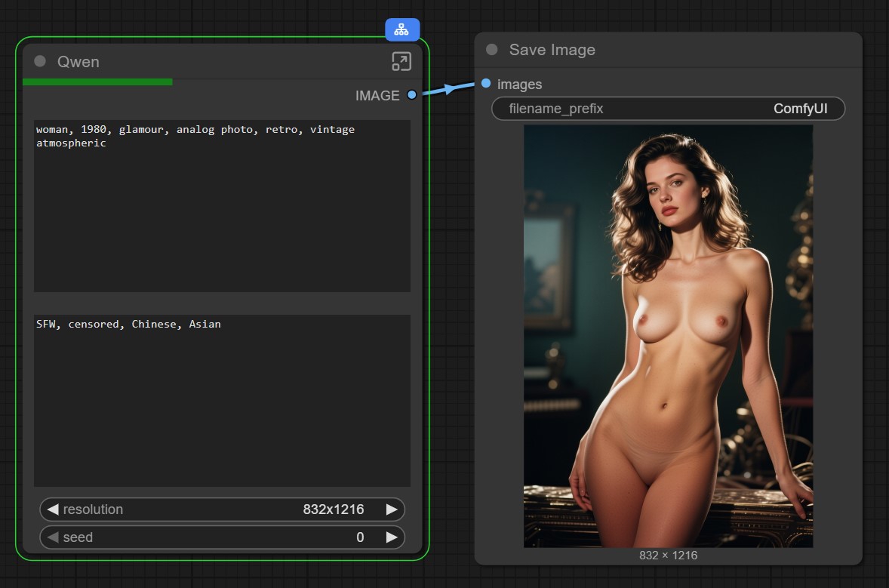Focus the positive prompt text box
This screenshot has height=588, width=889.
coord(222,205)
